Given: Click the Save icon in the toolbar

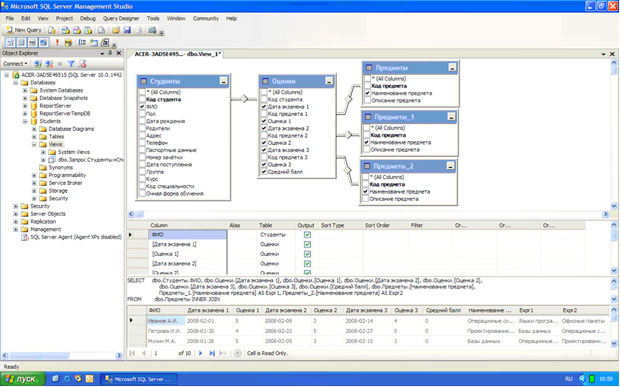Looking at the screenshot, I should click(x=127, y=30).
